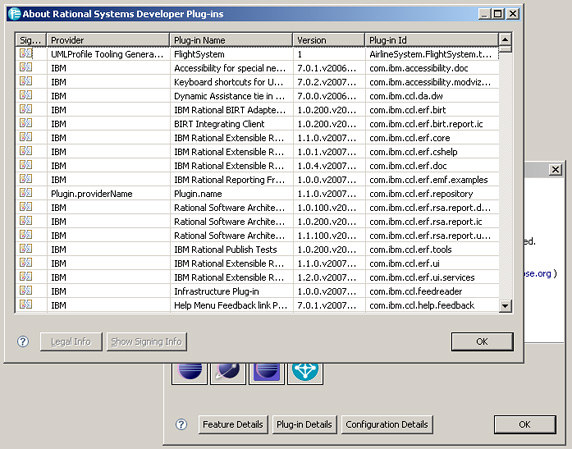Select com.ibm.ccl.feedreader plug-in id

pyautogui.click(x=416, y=291)
